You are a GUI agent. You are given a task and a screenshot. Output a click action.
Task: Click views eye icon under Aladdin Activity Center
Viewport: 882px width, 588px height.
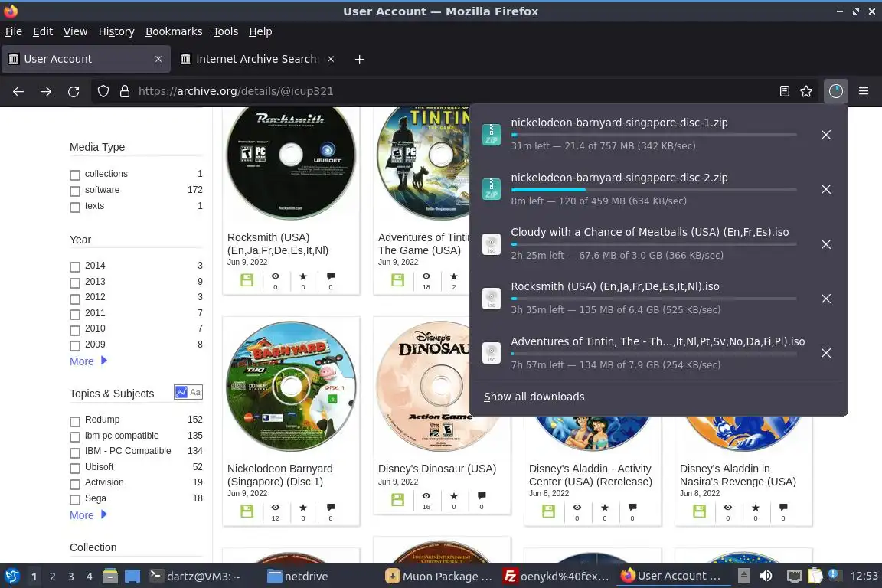pos(577,508)
